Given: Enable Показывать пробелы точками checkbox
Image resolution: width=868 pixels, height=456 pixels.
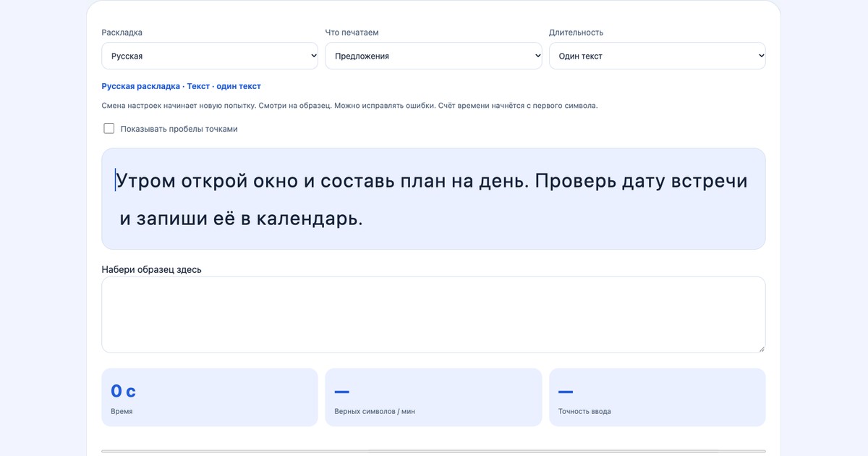Looking at the screenshot, I should pyautogui.click(x=109, y=129).
